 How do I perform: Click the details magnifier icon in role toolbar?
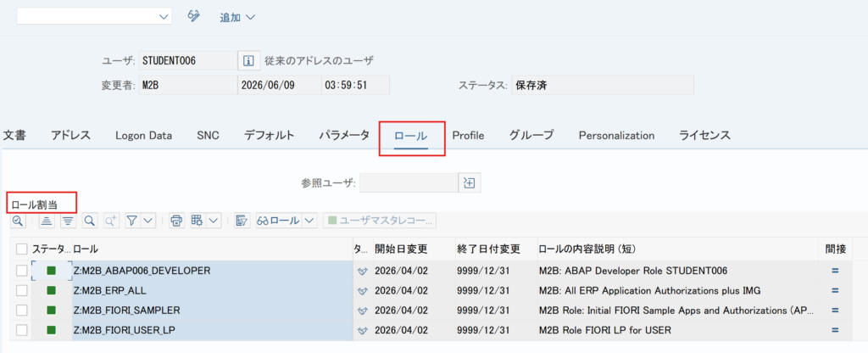click(18, 221)
